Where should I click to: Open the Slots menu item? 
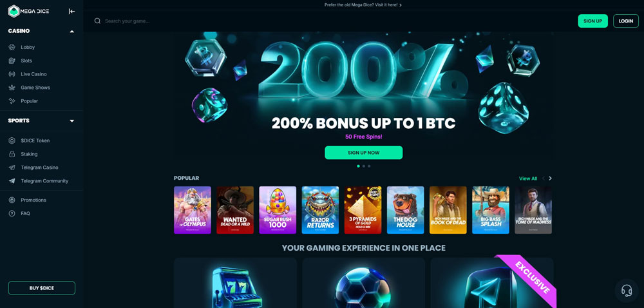(26, 61)
